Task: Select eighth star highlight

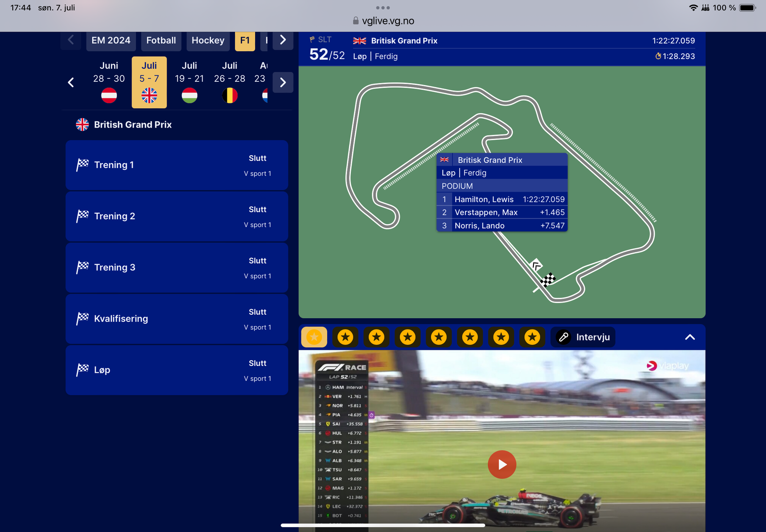Action: 533,337
